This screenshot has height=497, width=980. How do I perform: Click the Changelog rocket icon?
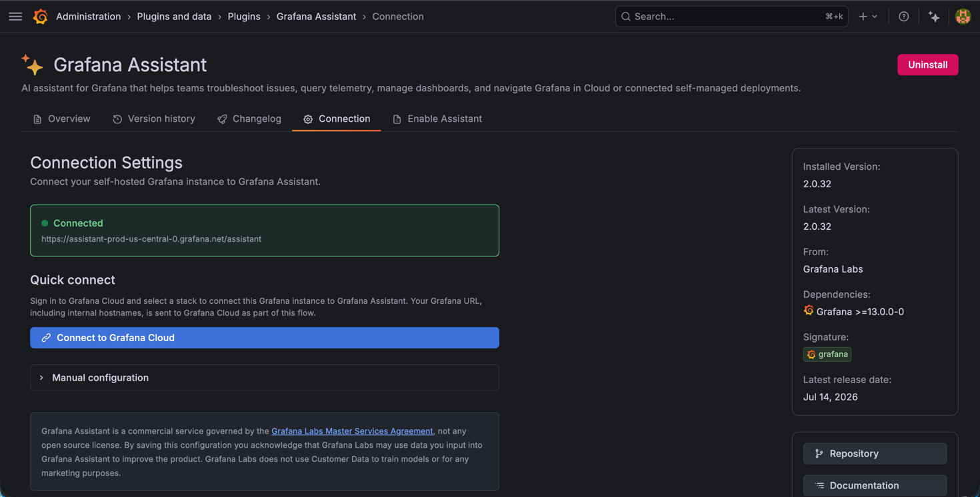222,119
